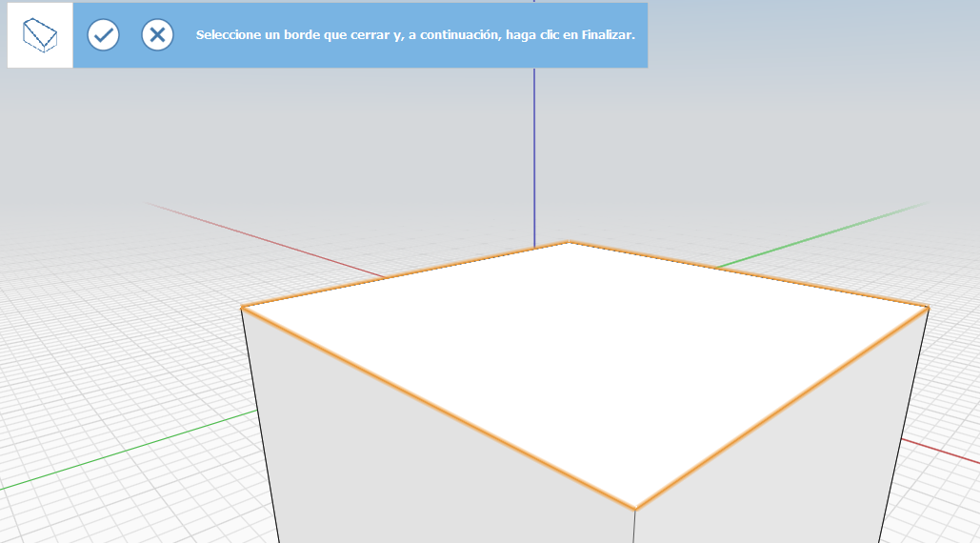Pick the highlighted back-left top edge

(405, 274)
